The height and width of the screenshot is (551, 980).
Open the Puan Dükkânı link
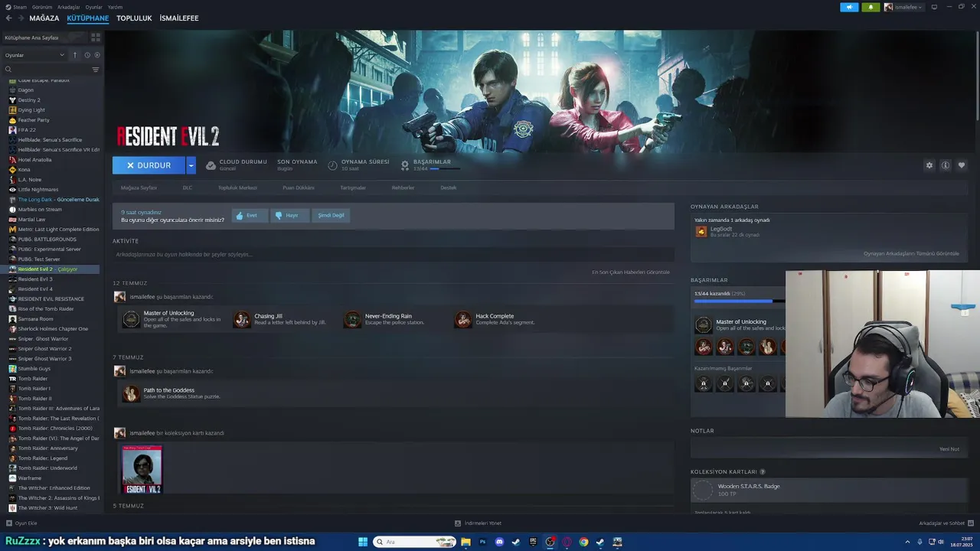point(299,187)
